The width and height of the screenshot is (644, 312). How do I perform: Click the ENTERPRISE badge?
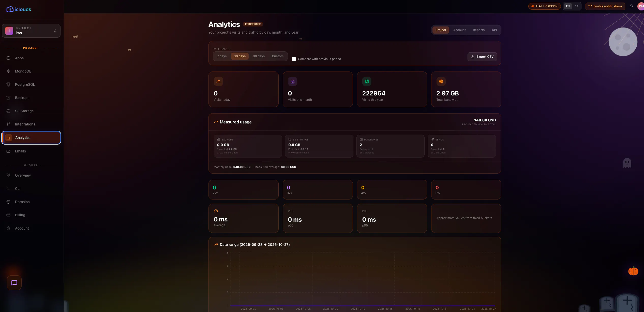coord(253,24)
